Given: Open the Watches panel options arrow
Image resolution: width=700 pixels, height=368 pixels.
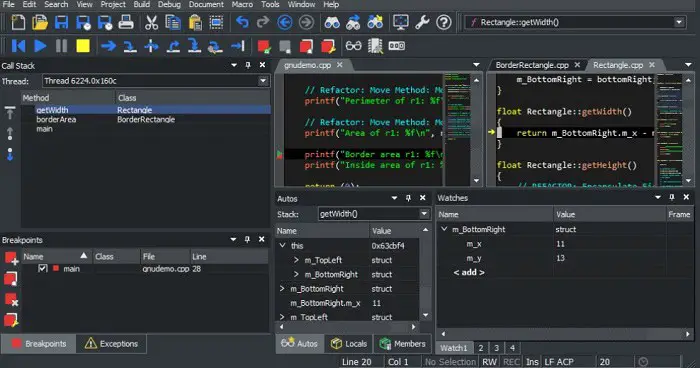Looking at the screenshot, I should click(x=658, y=197).
